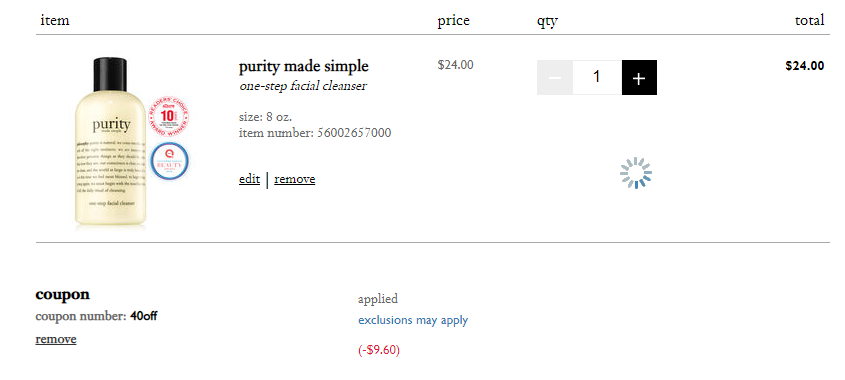
Task: Click the minus button to decrease quantity
Action: pos(555,78)
